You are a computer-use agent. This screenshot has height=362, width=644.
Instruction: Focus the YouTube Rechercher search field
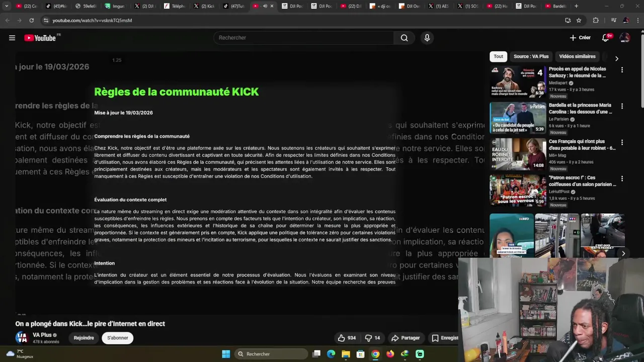tap(304, 38)
